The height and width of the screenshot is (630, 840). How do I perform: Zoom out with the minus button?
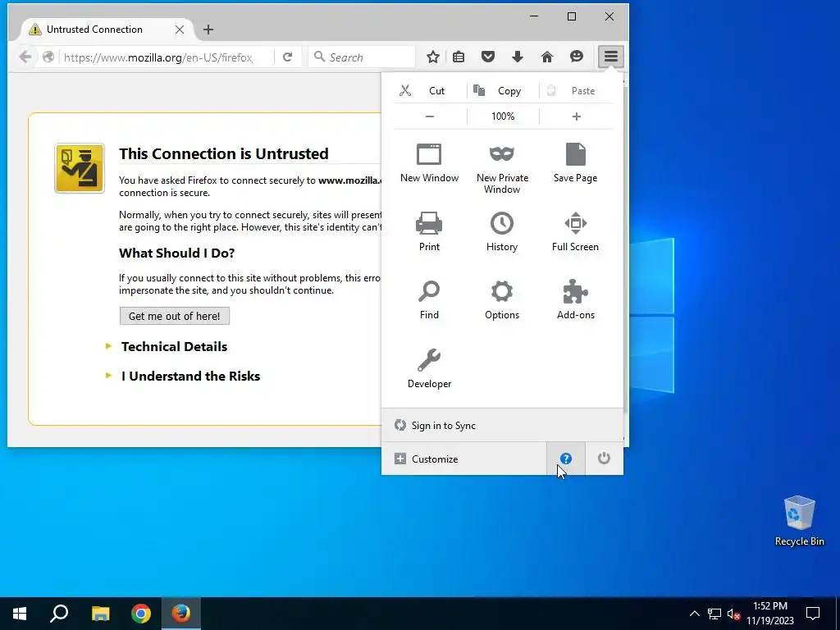coord(430,116)
